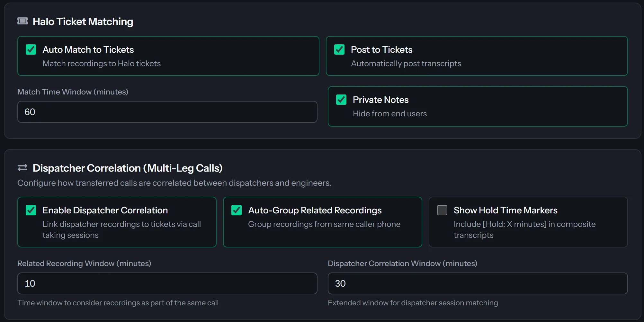Click 'Match recordings to Halo tickets' description
Screen dimensions: 644x322
pyautogui.click(x=102, y=64)
